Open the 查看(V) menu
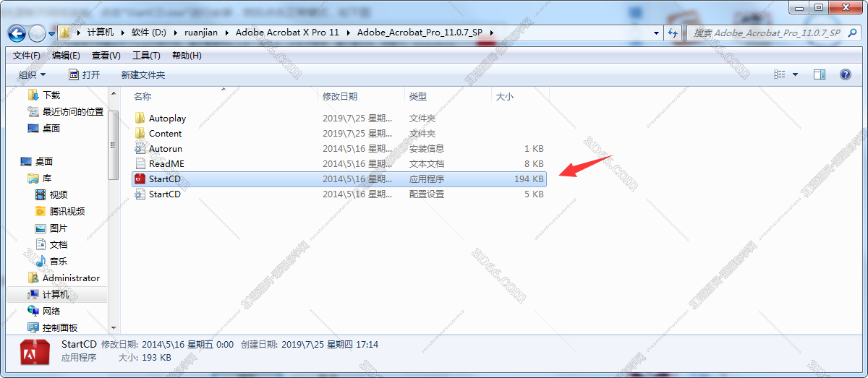Screen dimensions: 868x378 point(106,55)
